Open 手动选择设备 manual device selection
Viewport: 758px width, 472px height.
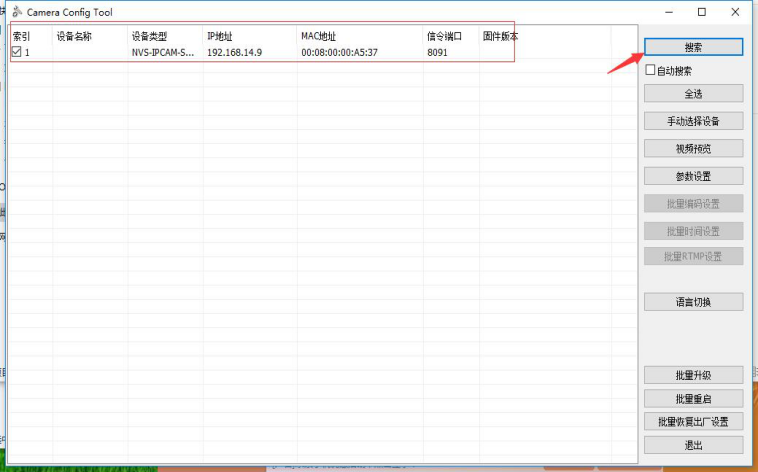tap(693, 121)
